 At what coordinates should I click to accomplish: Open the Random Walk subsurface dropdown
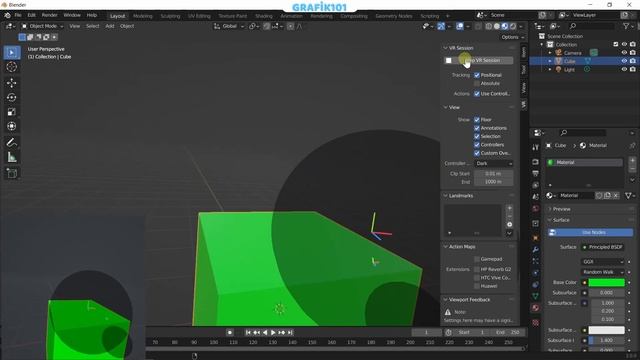point(602,272)
